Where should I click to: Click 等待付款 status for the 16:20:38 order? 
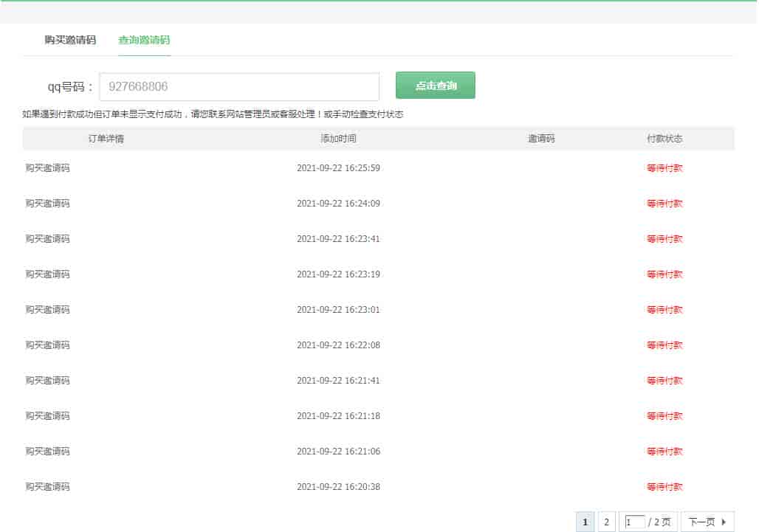point(664,487)
